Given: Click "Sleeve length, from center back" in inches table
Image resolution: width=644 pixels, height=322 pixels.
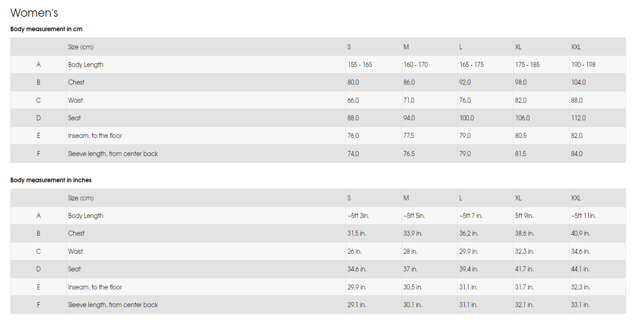Looking at the screenshot, I should pyautogui.click(x=113, y=305).
